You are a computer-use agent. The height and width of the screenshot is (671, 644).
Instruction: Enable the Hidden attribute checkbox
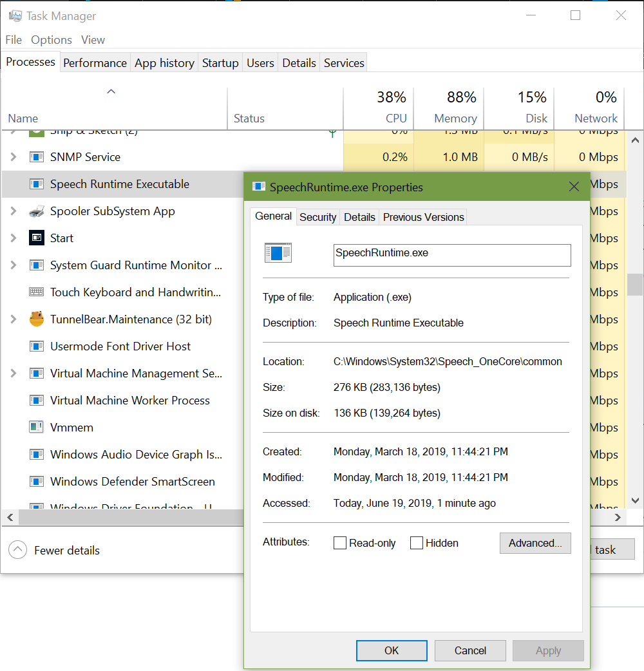[x=416, y=543]
